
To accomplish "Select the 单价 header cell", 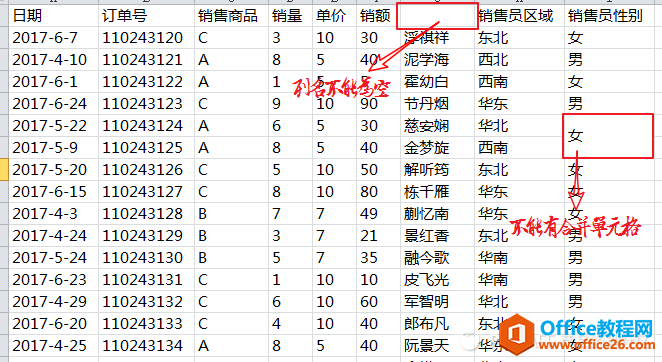I will click(334, 16).
